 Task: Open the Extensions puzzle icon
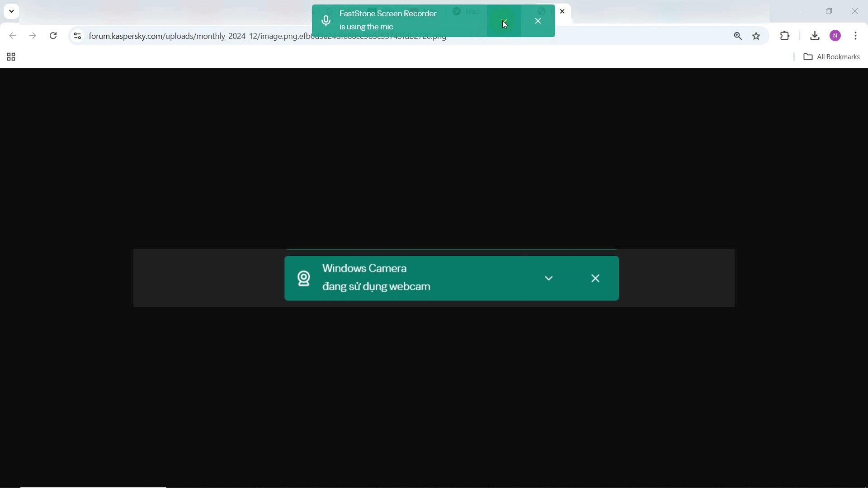(x=785, y=36)
